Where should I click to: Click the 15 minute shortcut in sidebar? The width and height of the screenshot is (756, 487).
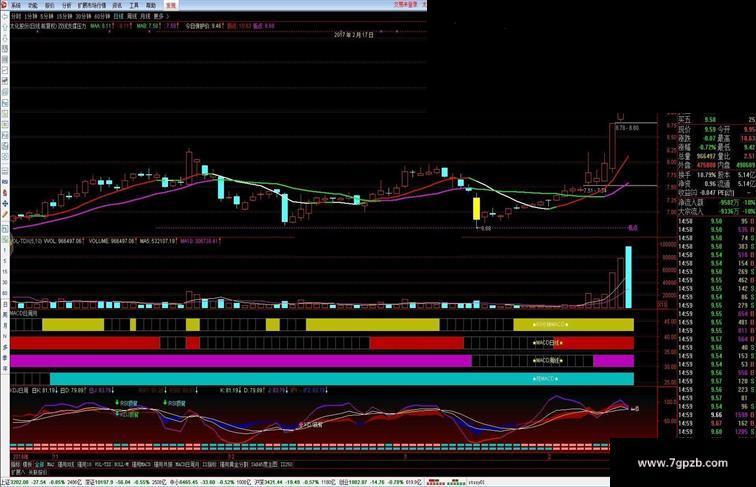5,272
